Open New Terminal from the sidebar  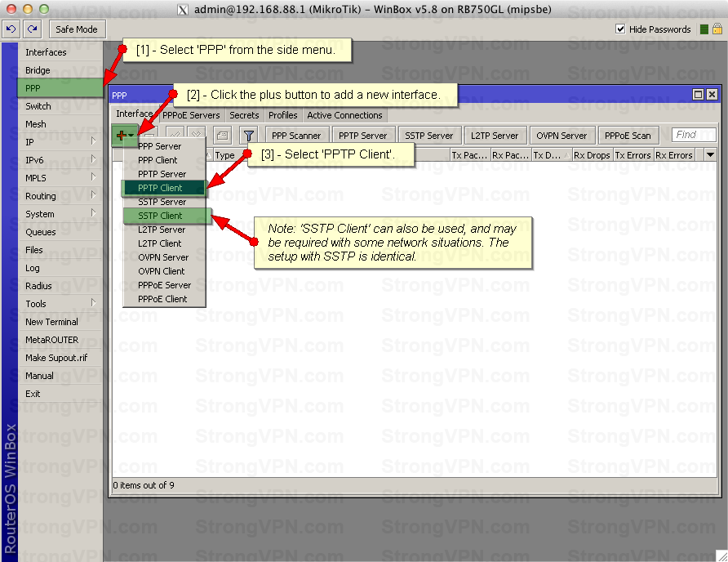51,322
